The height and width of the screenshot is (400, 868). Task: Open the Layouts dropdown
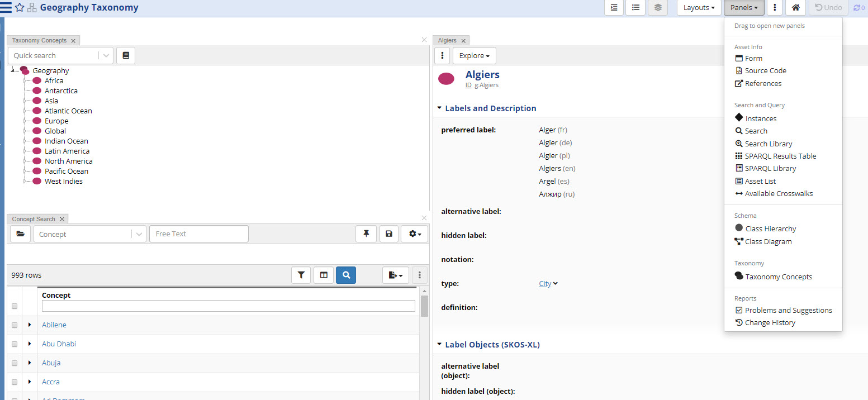click(699, 8)
